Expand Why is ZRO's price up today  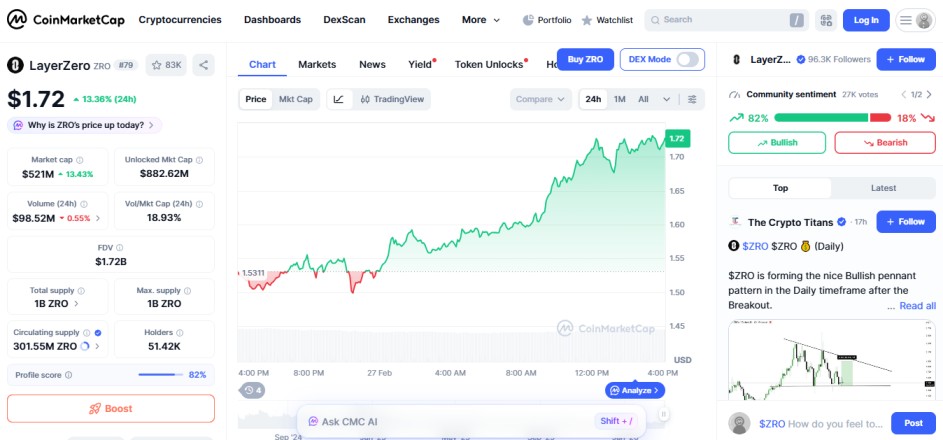[x=84, y=126]
